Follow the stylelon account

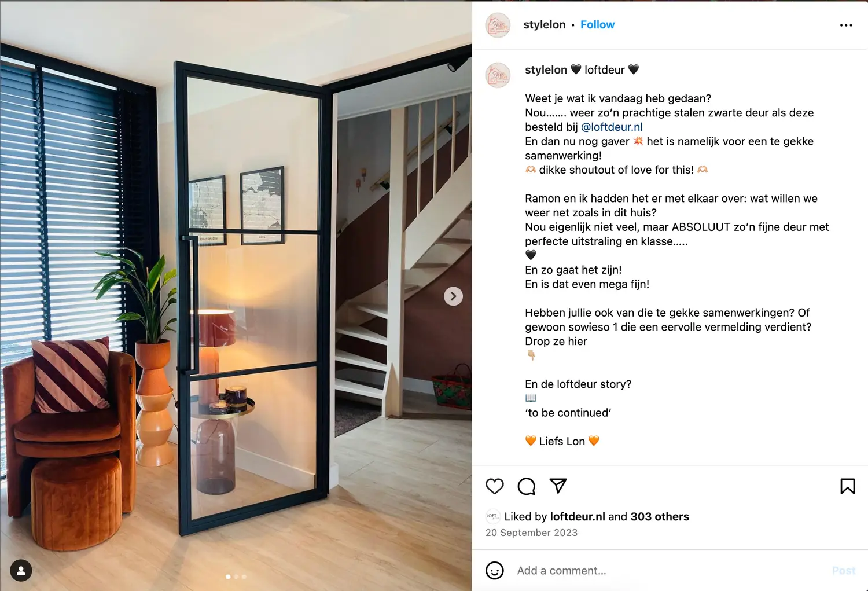click(x=597, y=25)
